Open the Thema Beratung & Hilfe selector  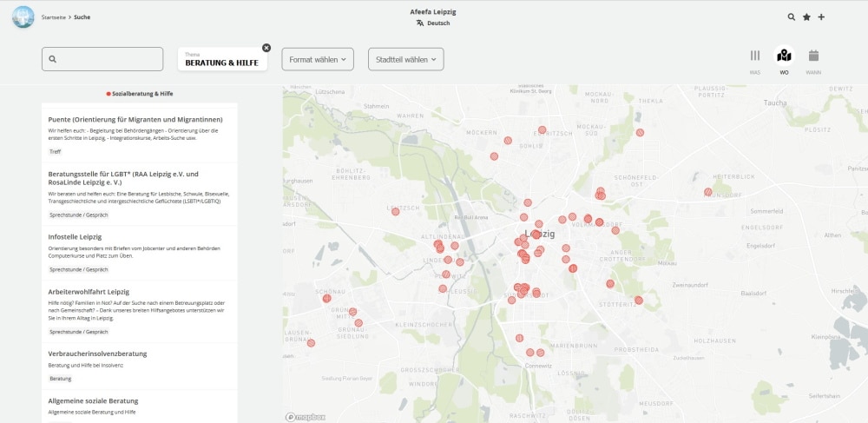(x=222, y=59)
